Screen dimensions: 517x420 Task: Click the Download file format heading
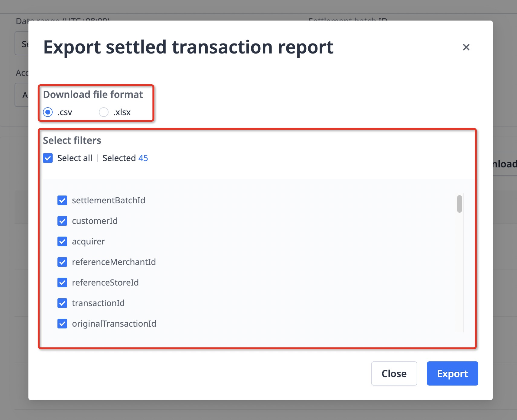(x=93, y=95)
